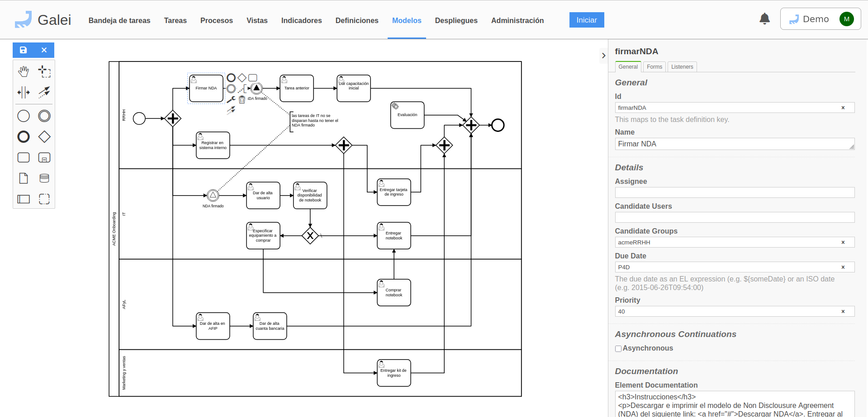Activate the Lasso selection tool
This screenshot has height=417, width=868.
click(44, 71)
